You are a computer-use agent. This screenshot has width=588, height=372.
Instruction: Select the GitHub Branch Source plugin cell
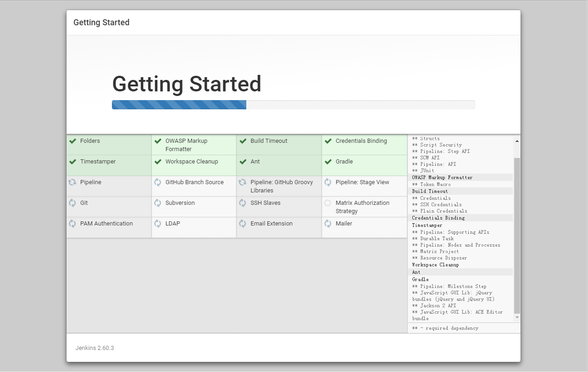click(x=194, y=186)
